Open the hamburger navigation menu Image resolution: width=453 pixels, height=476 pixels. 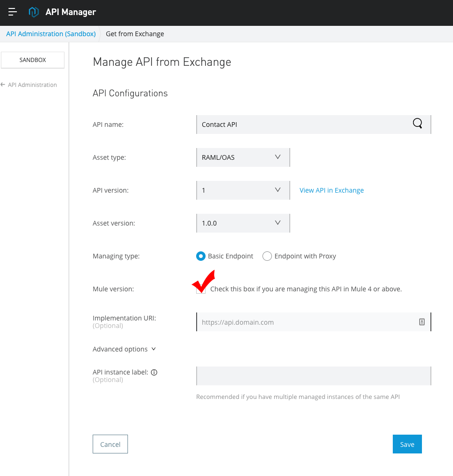(12, 12)
